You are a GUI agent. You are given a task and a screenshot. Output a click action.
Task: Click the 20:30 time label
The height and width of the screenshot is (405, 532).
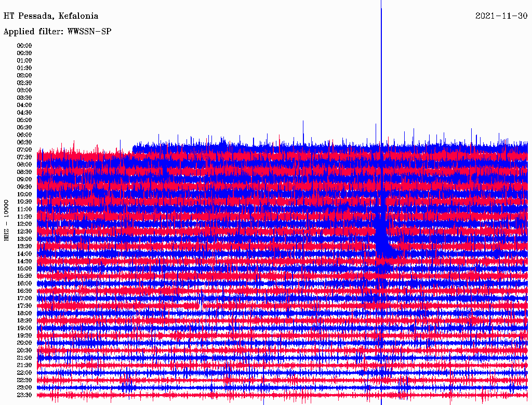pos(24,350)
